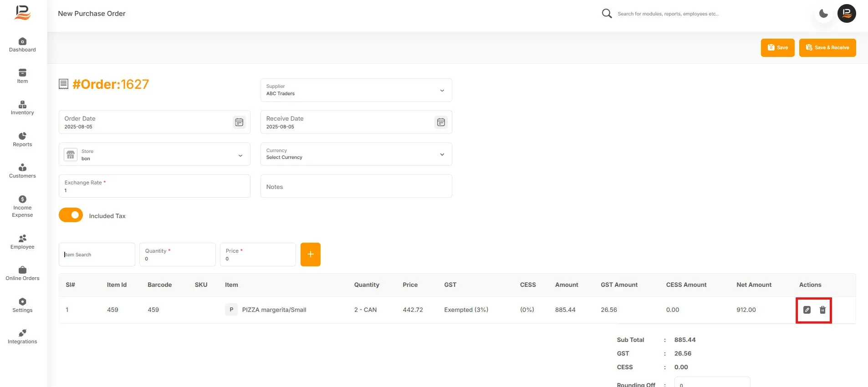Image resolution: width=868 pixels, height=387 pixels.
Task: Add item with the orange plus button
Action: (x=311, y=255)
